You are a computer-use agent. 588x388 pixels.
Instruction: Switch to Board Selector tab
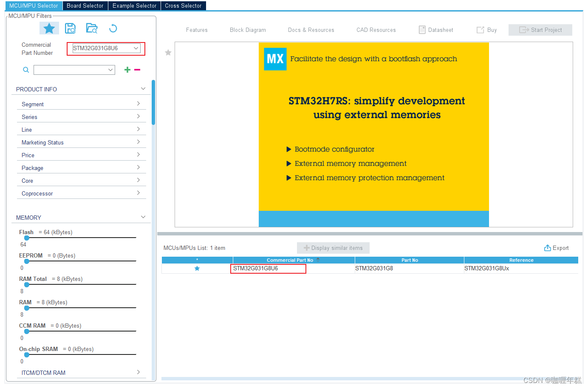coord(85,6)
